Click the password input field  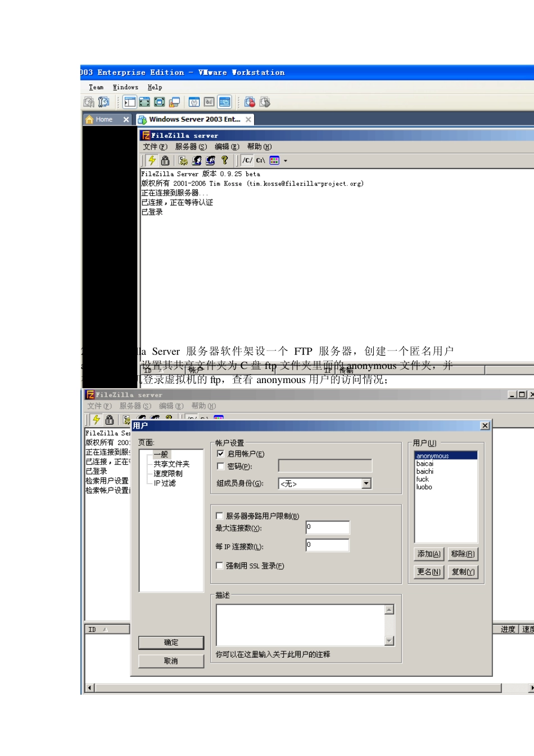(325, 466)
